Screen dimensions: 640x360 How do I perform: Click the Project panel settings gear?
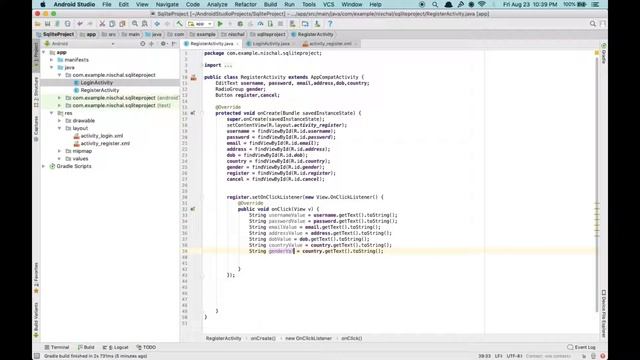163,44
